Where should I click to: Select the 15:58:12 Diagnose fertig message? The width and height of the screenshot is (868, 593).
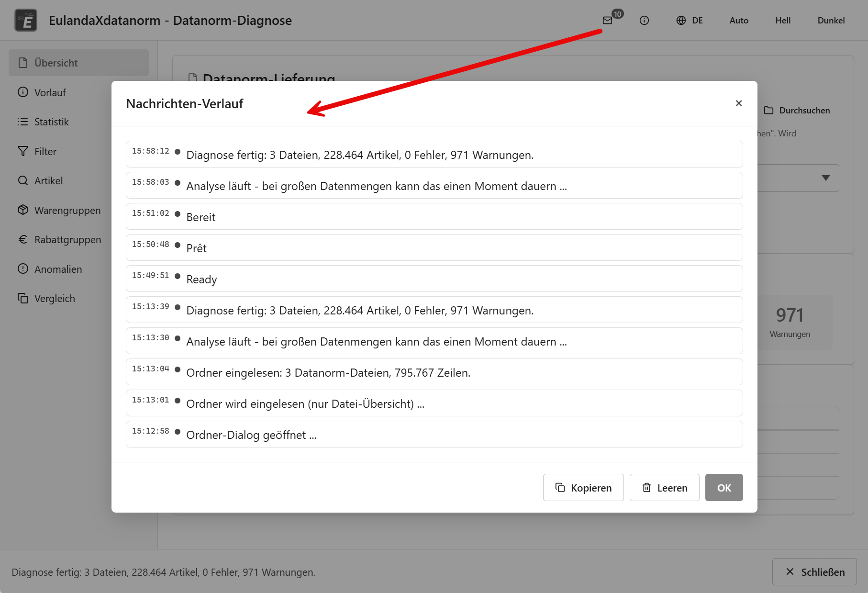point(434,154)
